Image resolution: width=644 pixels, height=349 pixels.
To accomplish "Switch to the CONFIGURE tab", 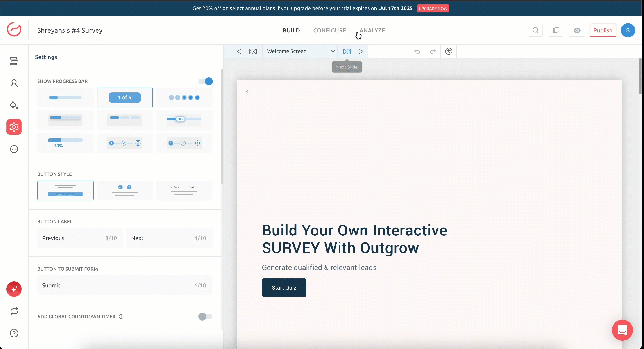I will (329, 30).
